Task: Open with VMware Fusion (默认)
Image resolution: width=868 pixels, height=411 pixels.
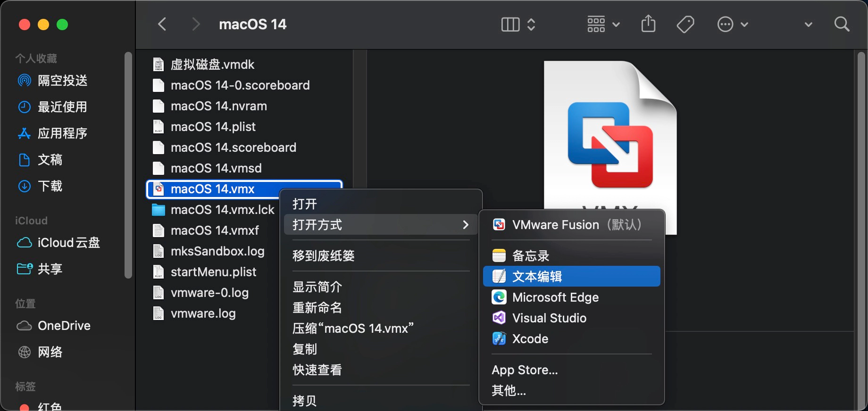Action: pos(572,225)
